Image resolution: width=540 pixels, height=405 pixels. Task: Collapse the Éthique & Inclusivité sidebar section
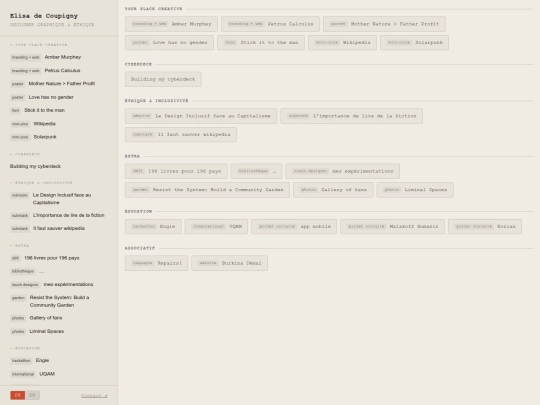[41, 183]
